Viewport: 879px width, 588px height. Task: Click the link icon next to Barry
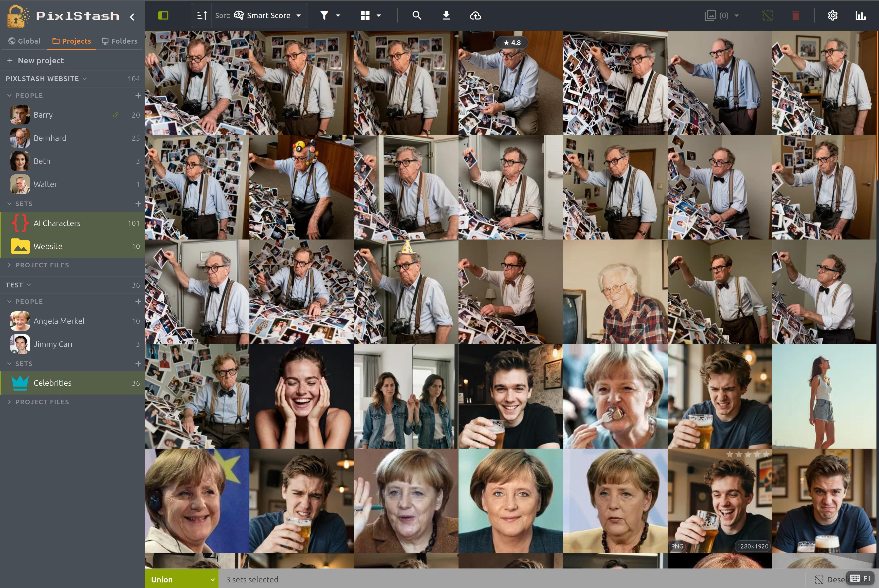[x=116, y=115]
